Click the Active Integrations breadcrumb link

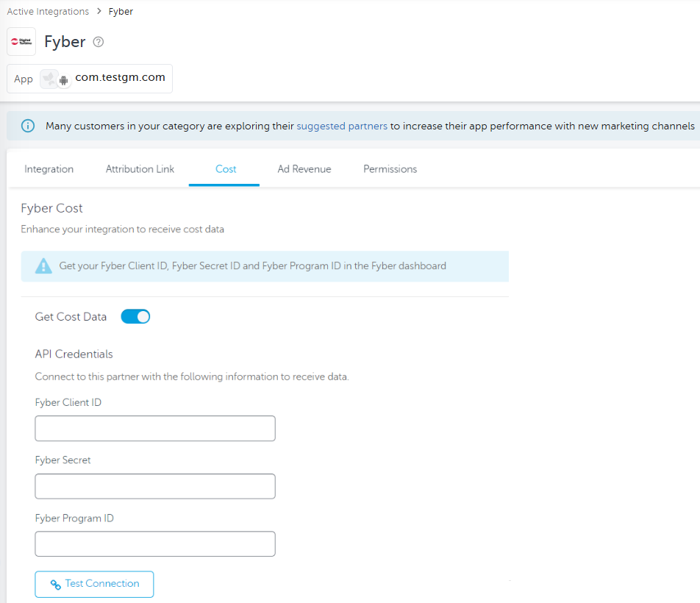click(x=48, y=11)
